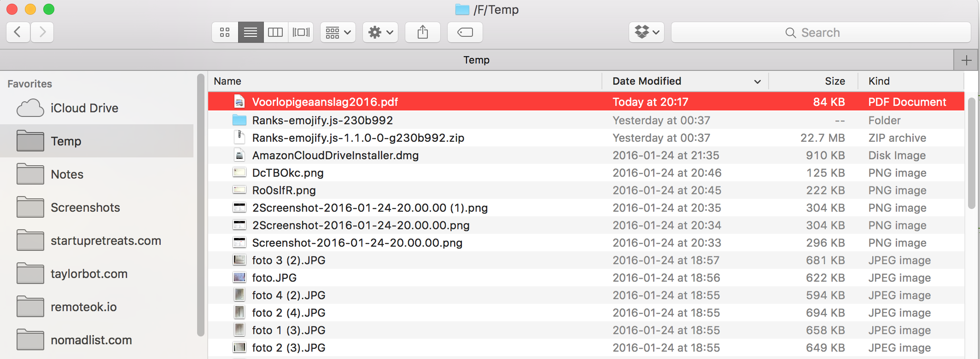Image resolution: width=980 pixels, height=359 pixels.
Task: Select the foto 1 (3).JPG file
Action: [x=586, y=330]
